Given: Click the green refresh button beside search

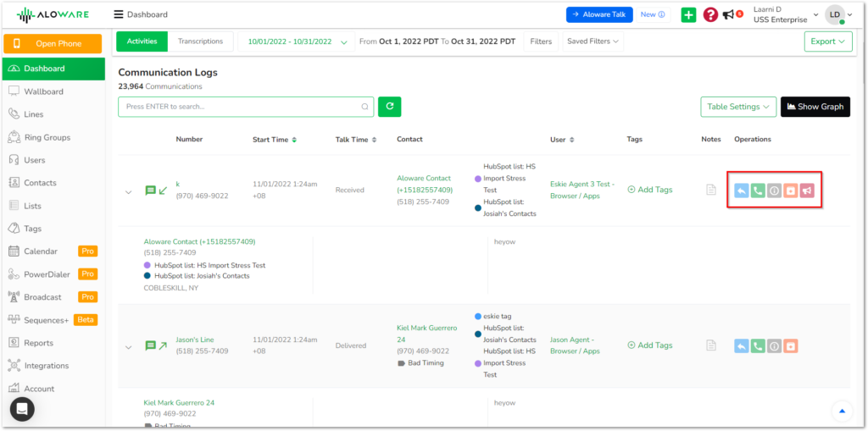Looking at the screenshot, I should pos(390,107).
